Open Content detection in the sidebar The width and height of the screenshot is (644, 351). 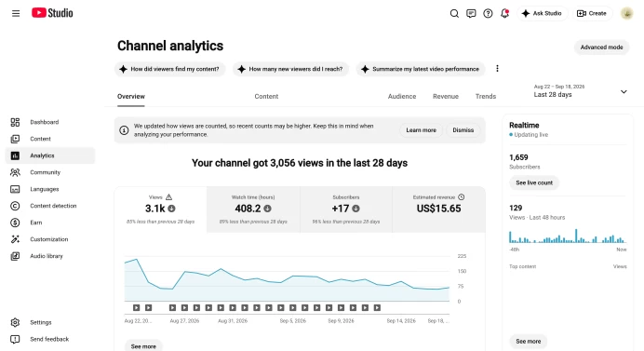click(50, 206)
